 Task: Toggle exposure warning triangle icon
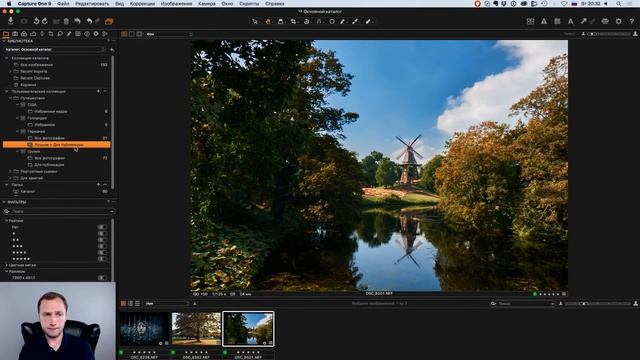[544, 21]
